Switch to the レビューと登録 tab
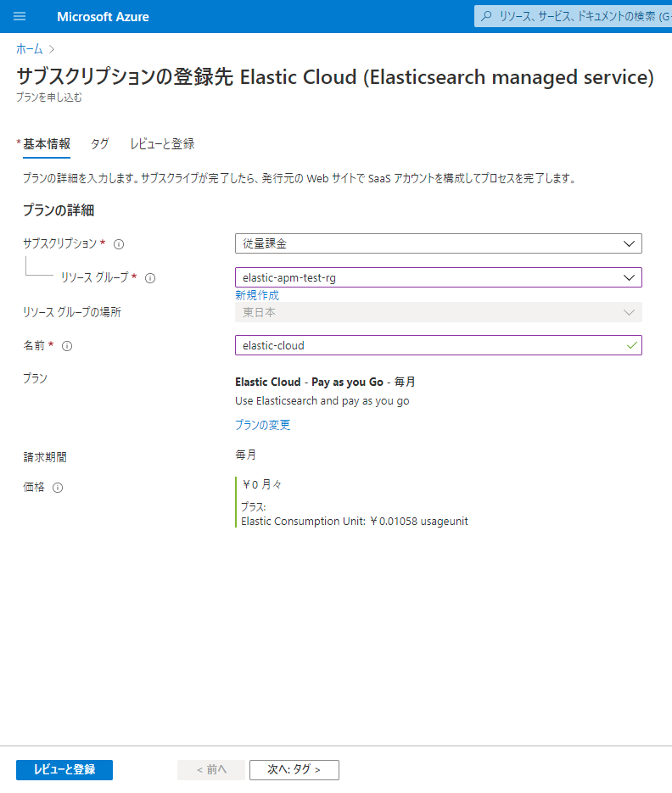This screenshot has height=793, width=672. (x=162, y=144)
